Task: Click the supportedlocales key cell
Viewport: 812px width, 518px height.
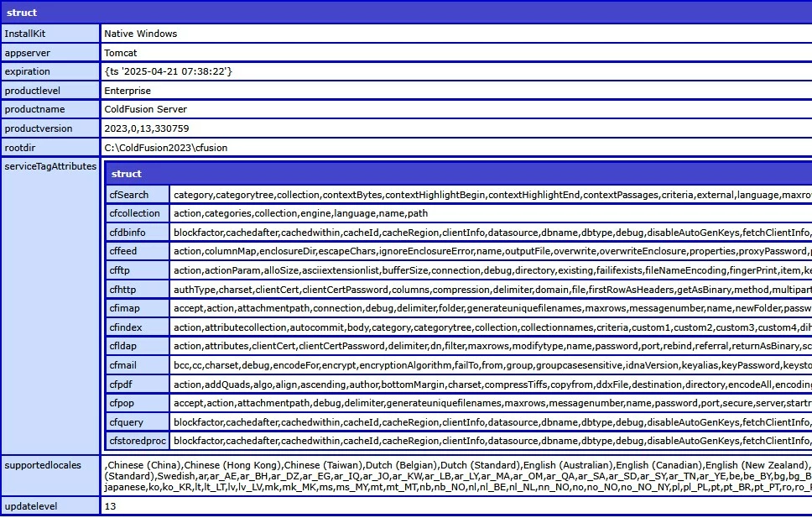Action: [50, 475]
